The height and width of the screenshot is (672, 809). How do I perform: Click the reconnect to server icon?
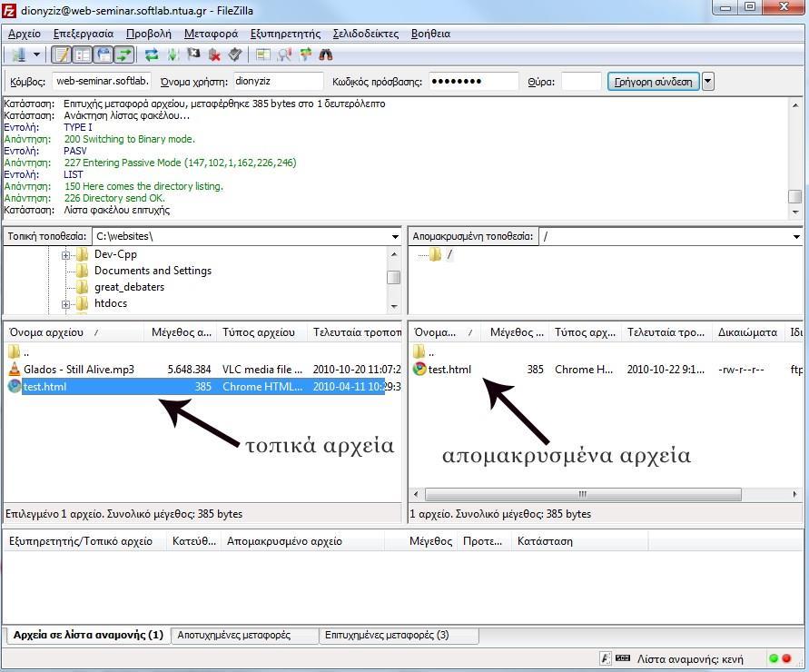[x=235, y=54]
